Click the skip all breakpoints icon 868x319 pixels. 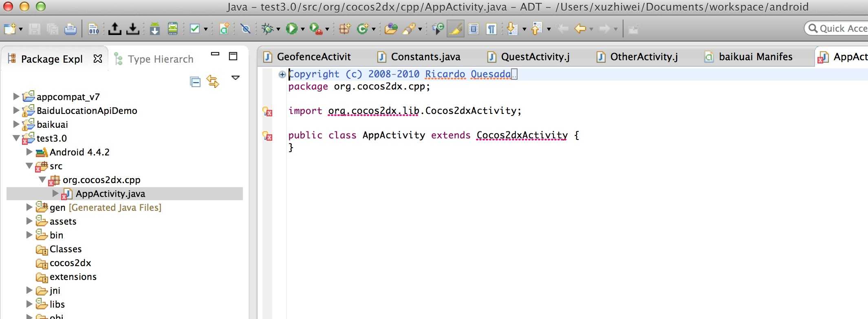point(245,29)
